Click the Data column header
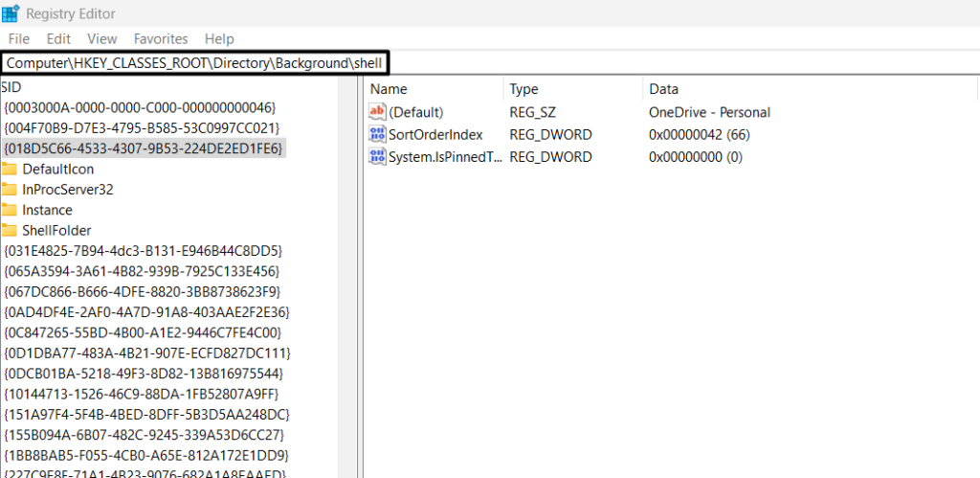The width and height of the screenshot is (980, 478). (663, 89)
